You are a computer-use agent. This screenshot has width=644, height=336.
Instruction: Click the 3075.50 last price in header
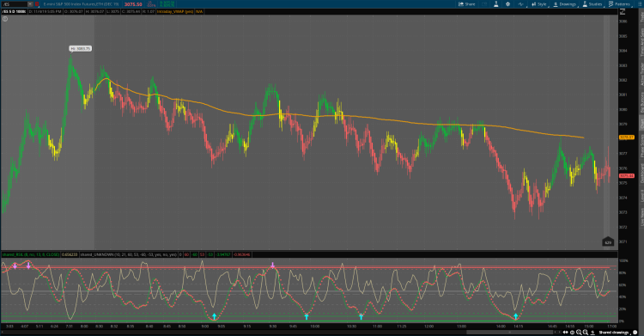point(133,4)
